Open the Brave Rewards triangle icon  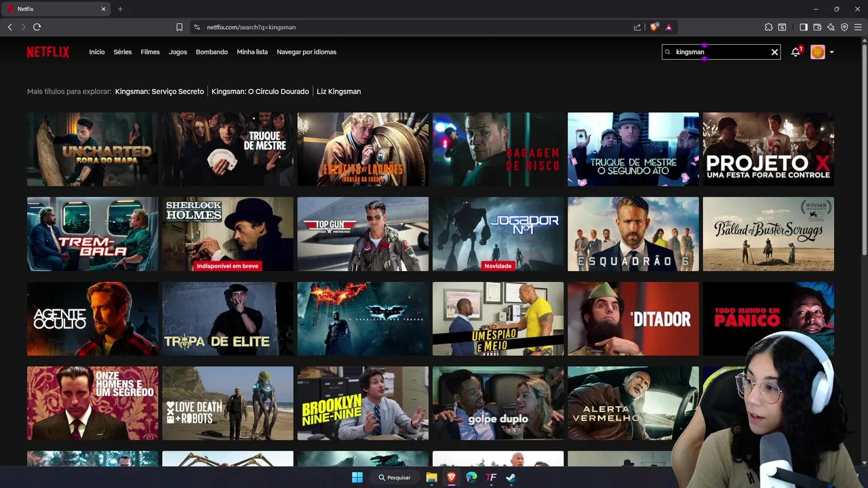point(669,27)
